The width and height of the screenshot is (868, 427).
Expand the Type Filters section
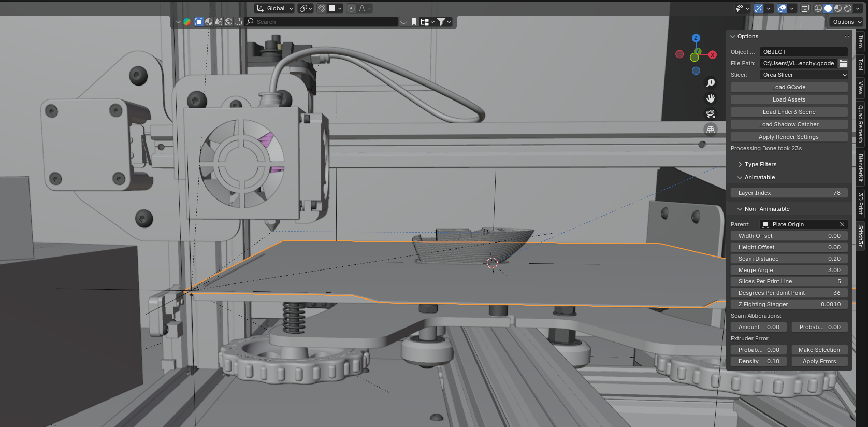point(760,164)
